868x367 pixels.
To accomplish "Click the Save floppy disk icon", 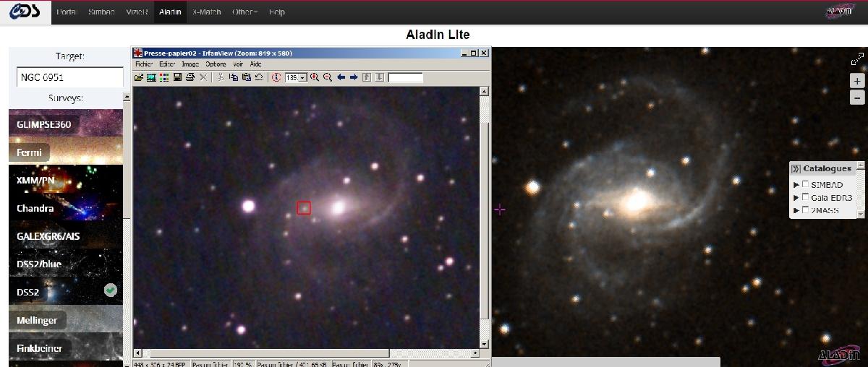I will (x=178, y=77).
